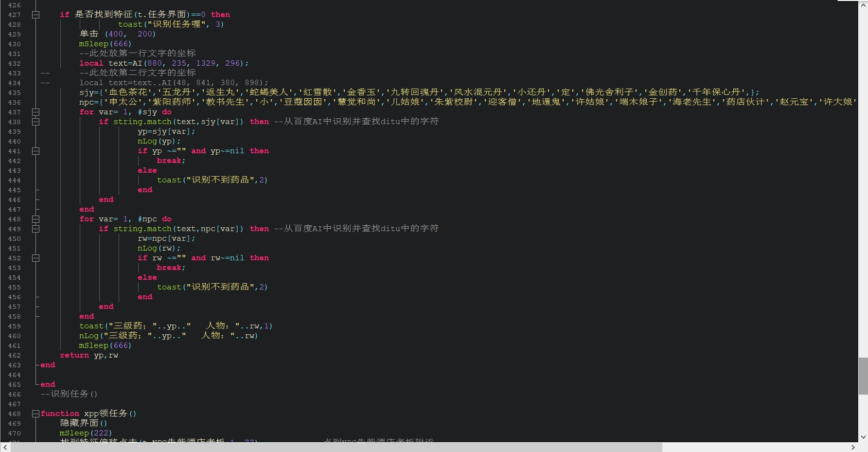Click line number 427 in the gutter
Screen dimensions: 868x452
pyautogui.click(x=14, y=15)
